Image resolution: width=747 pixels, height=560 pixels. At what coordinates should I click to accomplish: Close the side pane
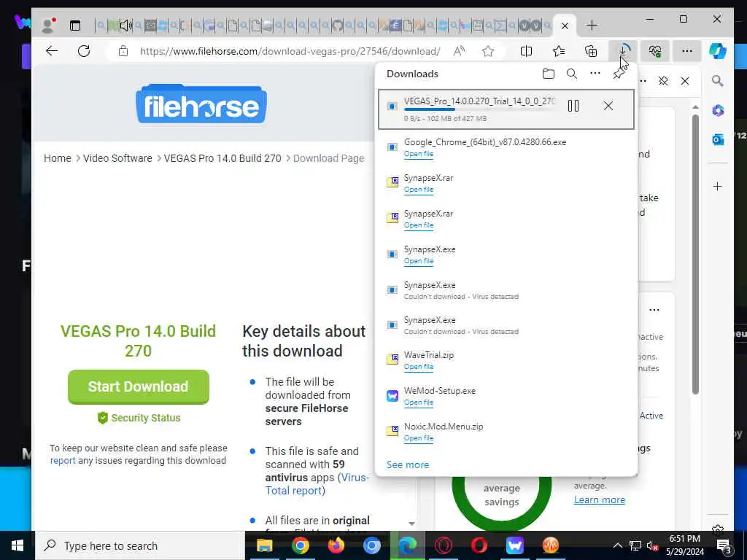(x=684, y=81)
